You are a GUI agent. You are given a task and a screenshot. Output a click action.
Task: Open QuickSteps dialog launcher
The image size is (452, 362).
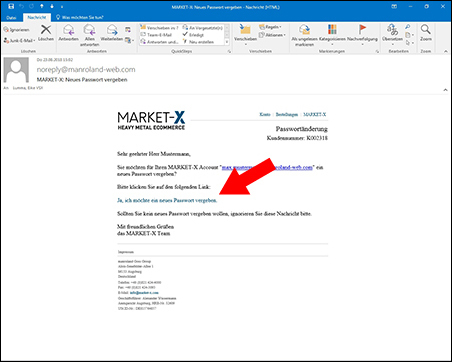(x=229, y=51)
